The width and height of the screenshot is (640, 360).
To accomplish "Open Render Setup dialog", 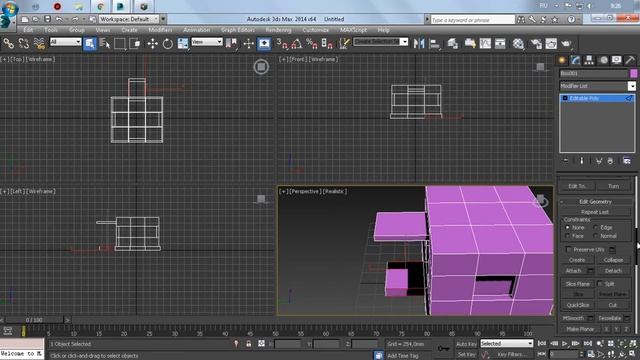I will pos(536,43).
